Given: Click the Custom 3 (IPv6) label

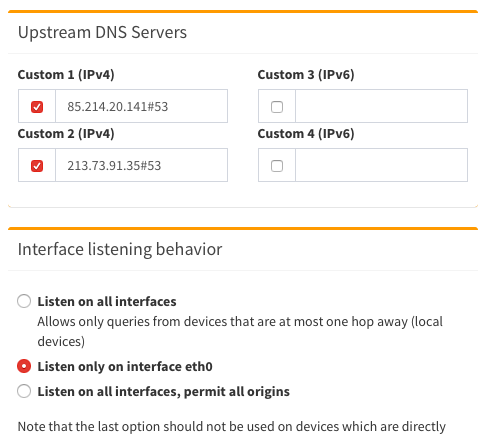Looking at the screenshot, I should pos(306,75).
